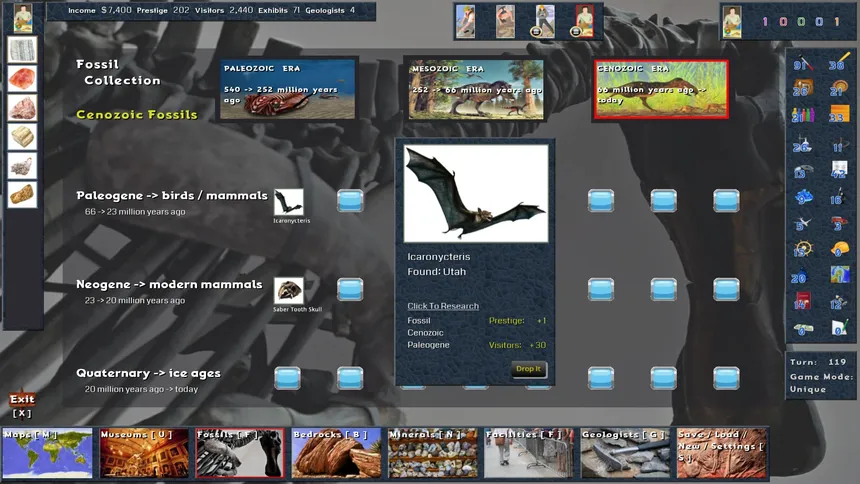The height and width of the screenshot is (484, 860).
Task: Click the Geologists 4 stat
Action: [330, 10]
